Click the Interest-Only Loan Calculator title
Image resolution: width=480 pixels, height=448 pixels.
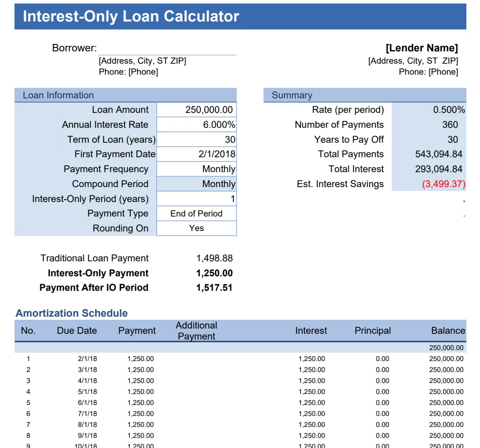click(131, 16)
